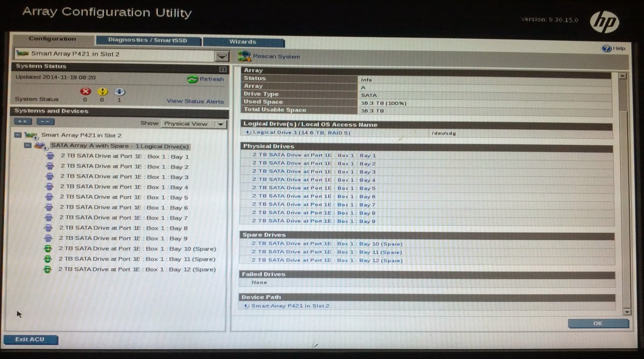The image size is (644, 359).
Task: Open Smart Array P421 device path link
Action: 290,306
